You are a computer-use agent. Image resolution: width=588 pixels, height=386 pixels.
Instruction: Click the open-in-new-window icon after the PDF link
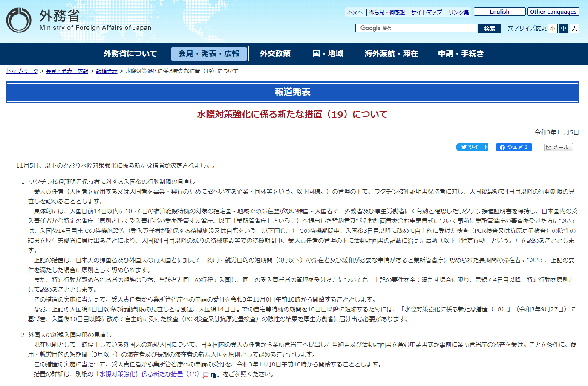point(214,375)
